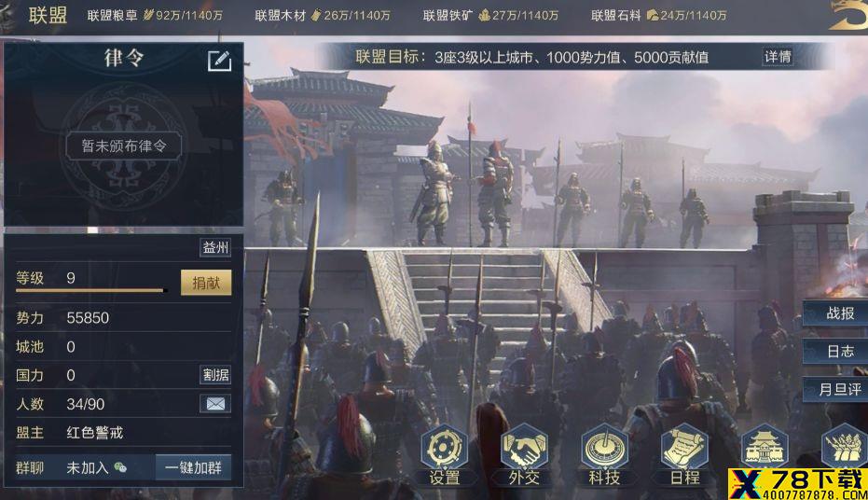Screen dimensions: 868x500
Task: Open the troops icon at bottom right
Action: point(844,448)
